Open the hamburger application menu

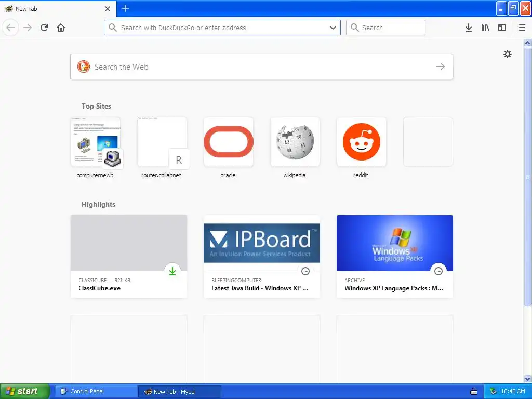522,28
